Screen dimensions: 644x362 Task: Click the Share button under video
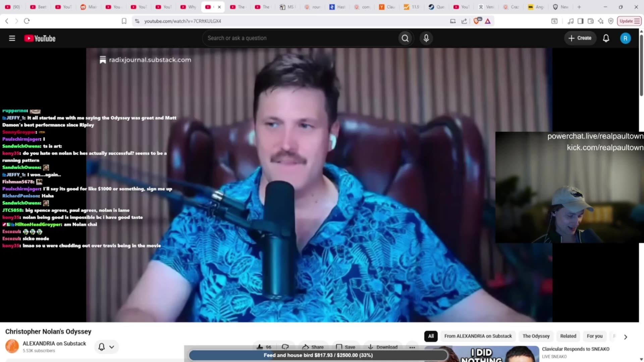tap(313, 347)
